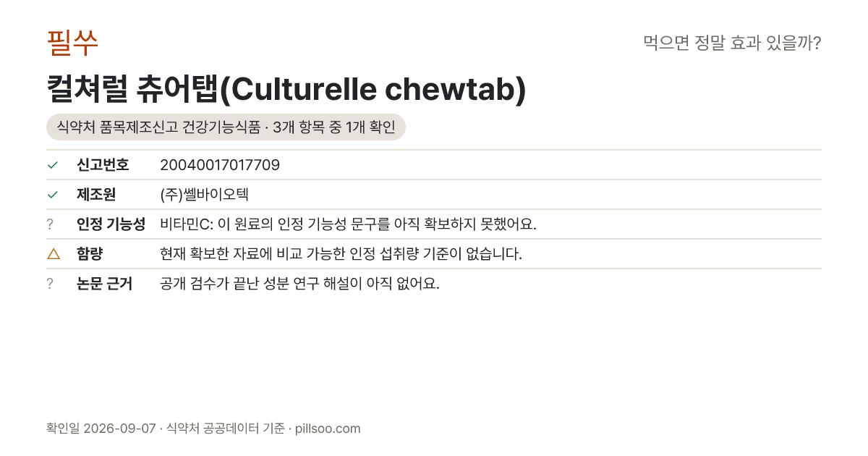Click the 함량 intake standard notice text
Screen dimensions: 868x456
[341, 254]
